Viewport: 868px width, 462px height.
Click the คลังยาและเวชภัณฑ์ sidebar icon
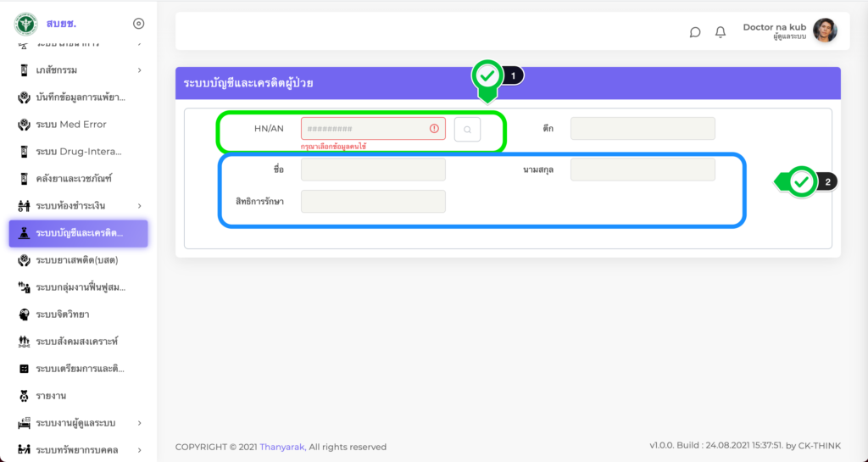[24, 179]
